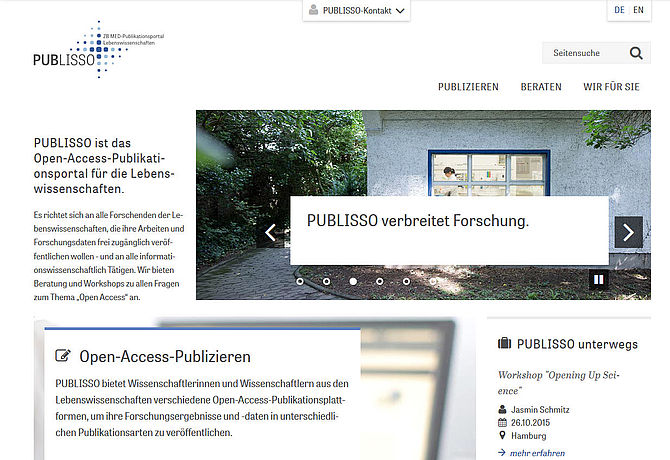670x460 pixels.
Task: Select the fifth slide indicator dot
Action: pos(405,282)
